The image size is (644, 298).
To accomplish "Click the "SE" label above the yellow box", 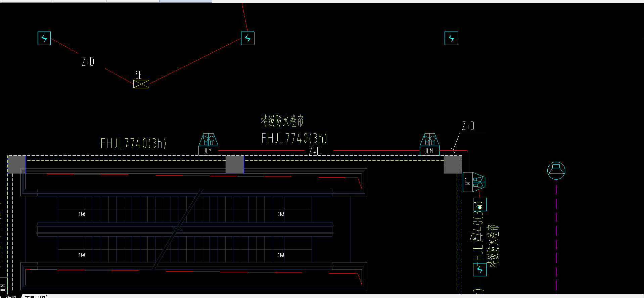I will (139, 75).
